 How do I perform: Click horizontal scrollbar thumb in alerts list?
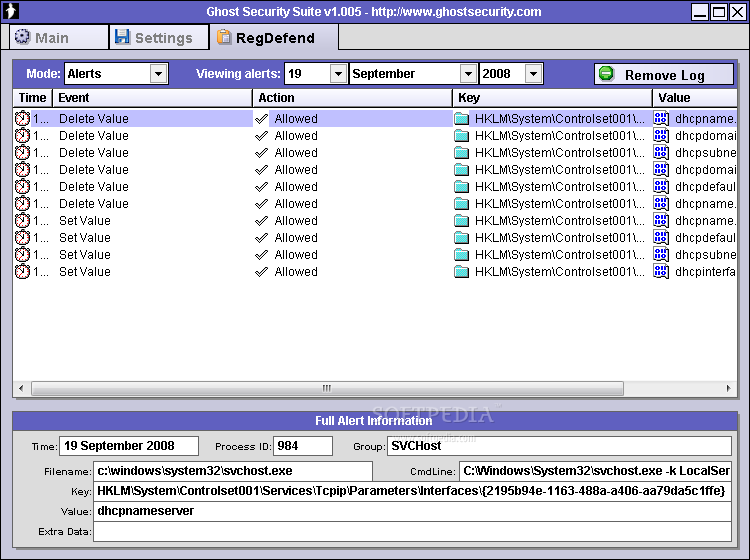pyautogui.click(x=327, y=388)
